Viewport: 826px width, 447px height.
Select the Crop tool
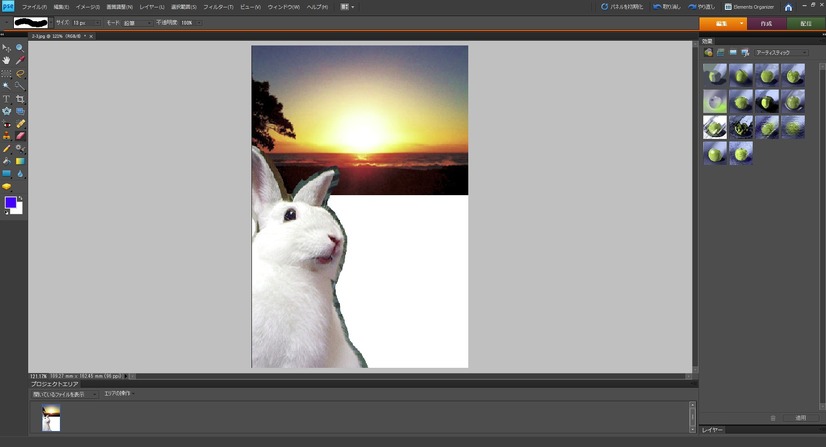tap(20, 99)
